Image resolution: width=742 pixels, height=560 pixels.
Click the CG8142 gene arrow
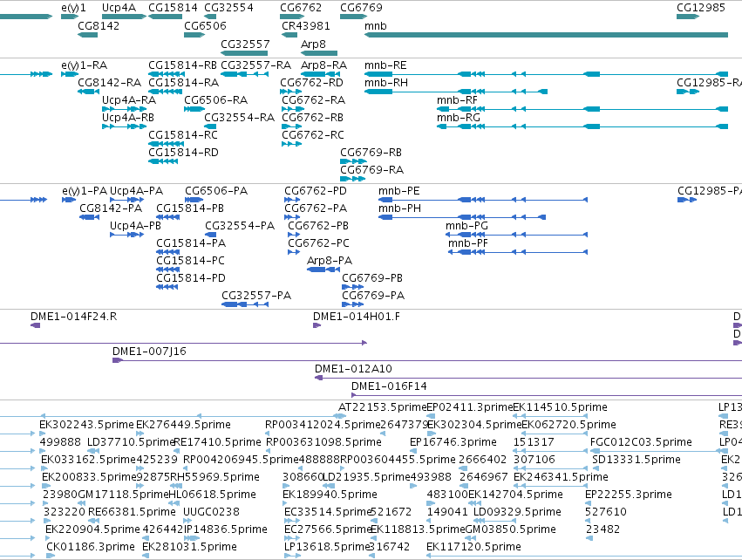[87, 35]
